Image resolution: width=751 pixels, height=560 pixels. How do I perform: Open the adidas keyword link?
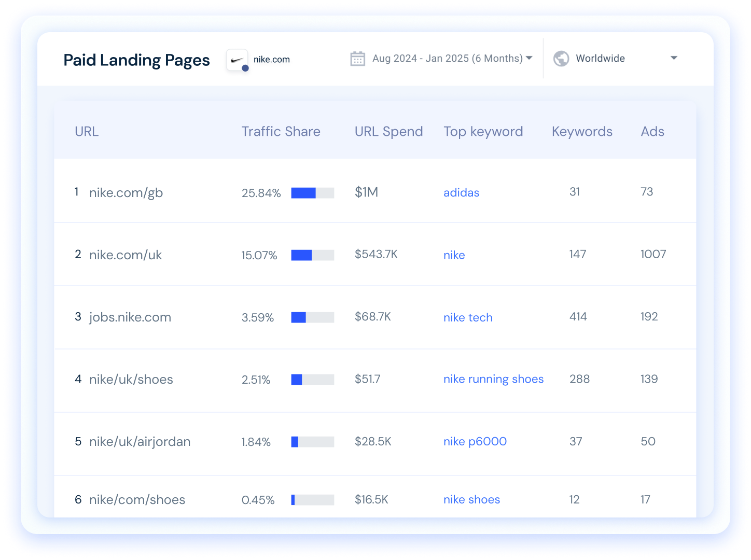click(x=461, y=193)
